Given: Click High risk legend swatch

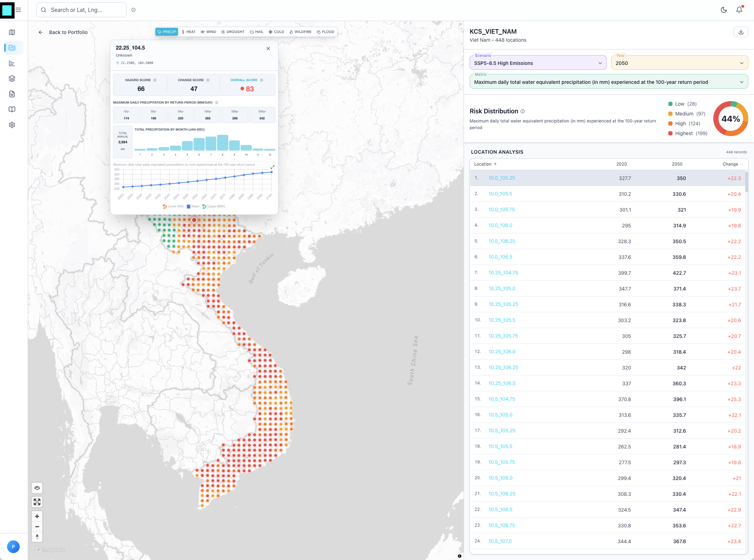Looking at the screenshot, I should (670, 124).
